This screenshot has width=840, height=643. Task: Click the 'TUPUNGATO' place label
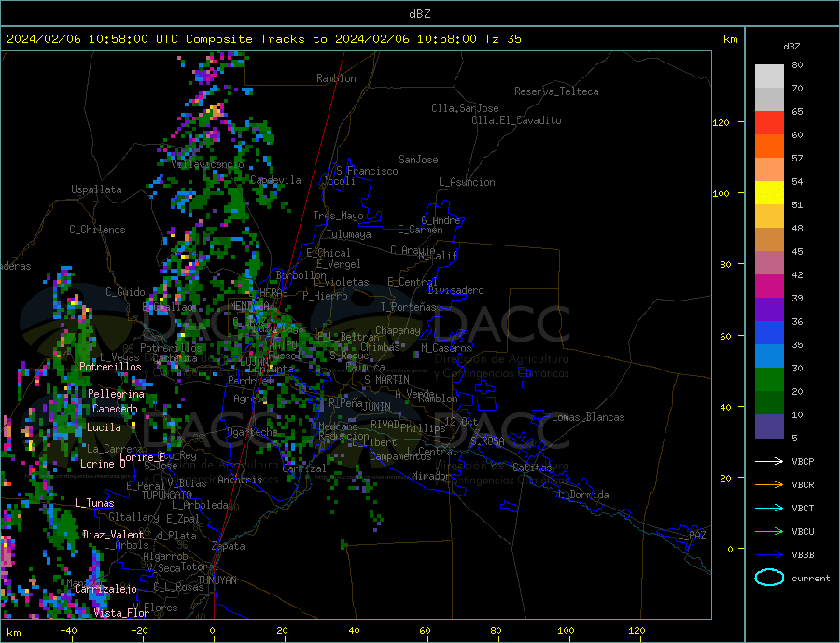[x=167, y=496]
